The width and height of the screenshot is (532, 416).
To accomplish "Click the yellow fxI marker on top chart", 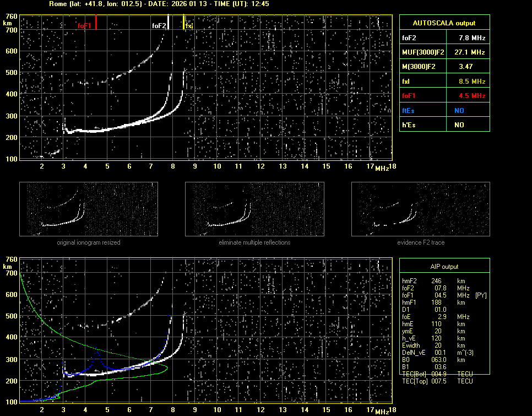I will (184, 23).
